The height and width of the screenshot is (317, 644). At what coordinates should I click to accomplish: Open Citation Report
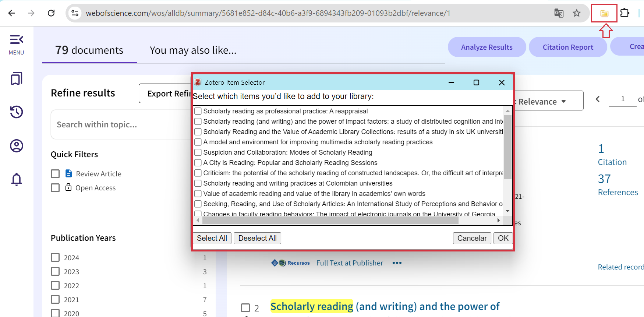pyautogui.click(x=568, y=47)
